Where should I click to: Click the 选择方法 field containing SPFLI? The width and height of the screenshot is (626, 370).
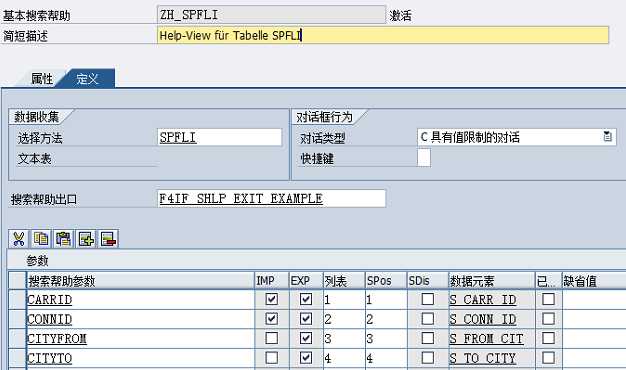(220, 137)
